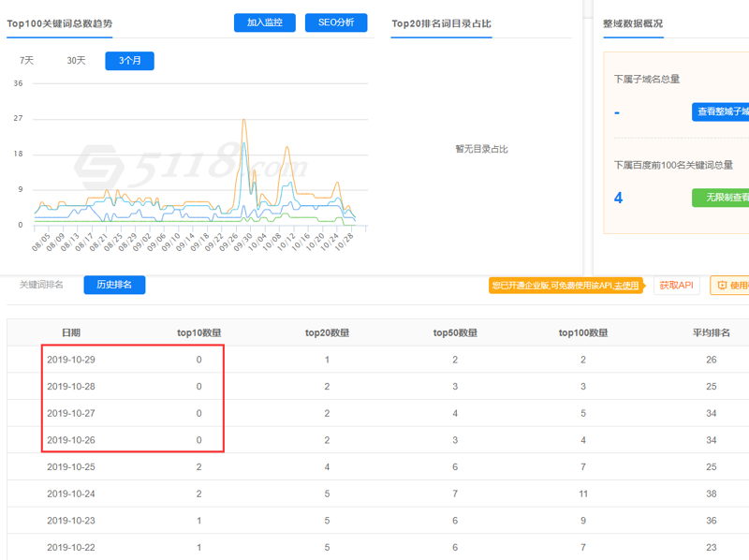Click the 下属百度前100名关键词总量 label

[673, 165]
